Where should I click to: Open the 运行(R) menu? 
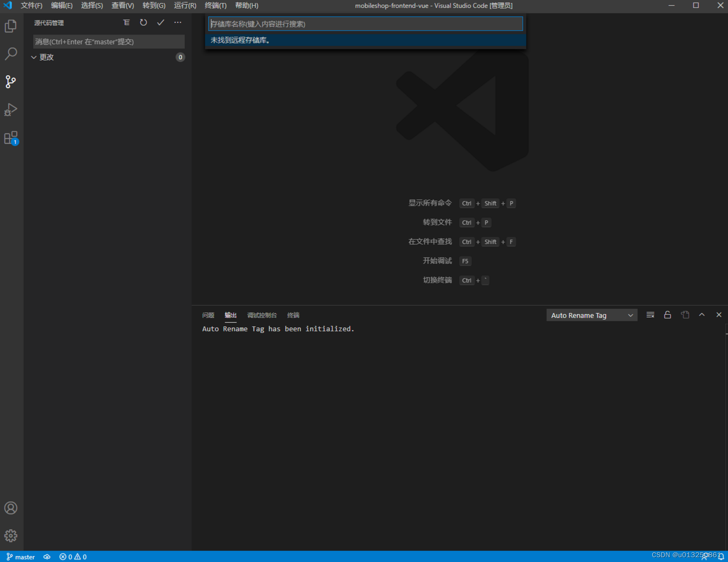click(x=185, y=6)
